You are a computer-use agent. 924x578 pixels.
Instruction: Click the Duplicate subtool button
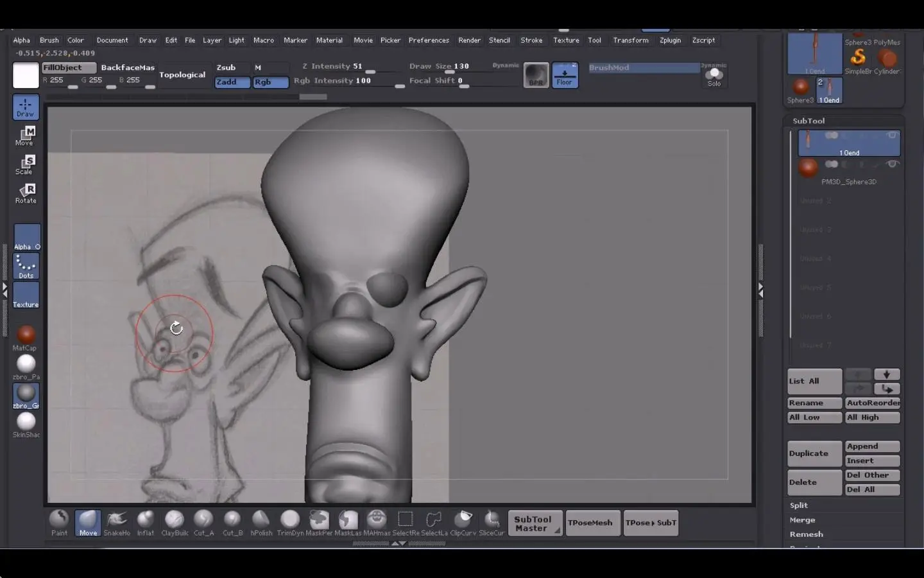[814, 453]
